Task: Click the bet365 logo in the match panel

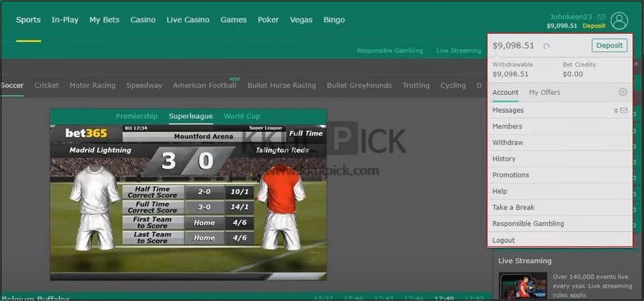Action: tap(86, 133)
